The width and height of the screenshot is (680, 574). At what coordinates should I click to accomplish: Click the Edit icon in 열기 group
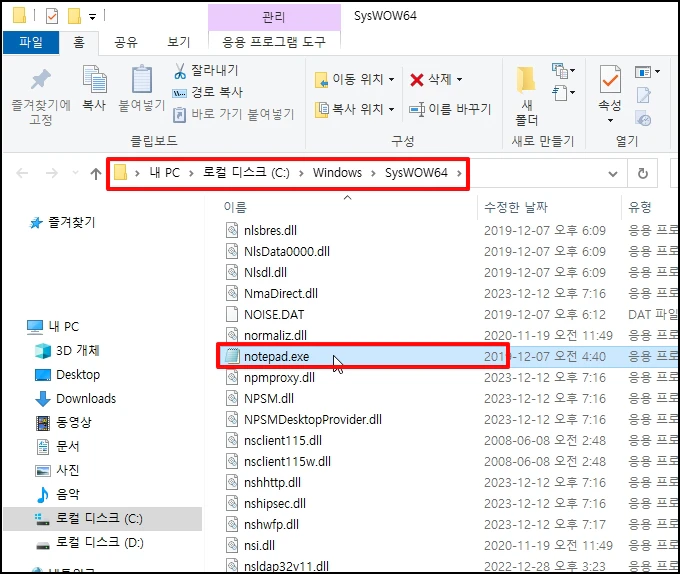(643, 95)
